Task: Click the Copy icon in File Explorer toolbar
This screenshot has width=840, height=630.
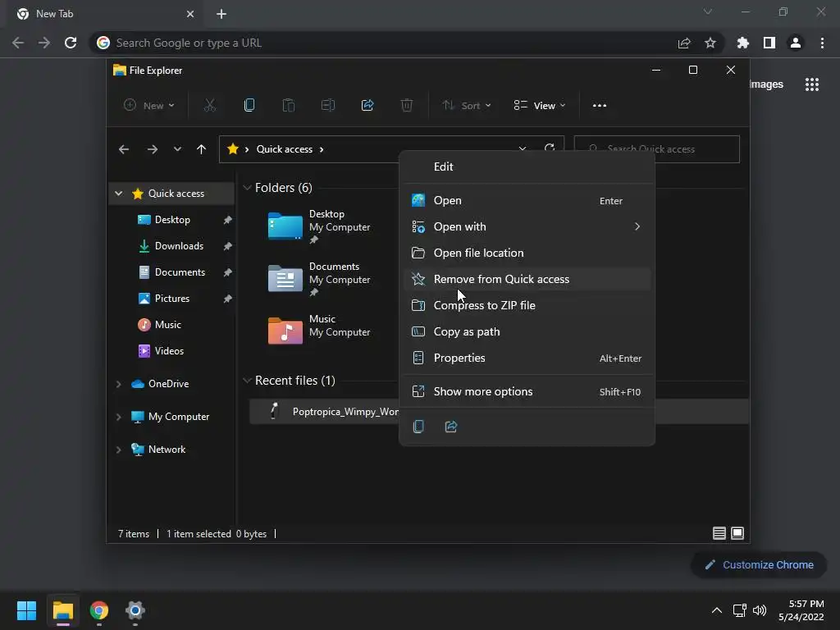Action: tap(249, 106)
